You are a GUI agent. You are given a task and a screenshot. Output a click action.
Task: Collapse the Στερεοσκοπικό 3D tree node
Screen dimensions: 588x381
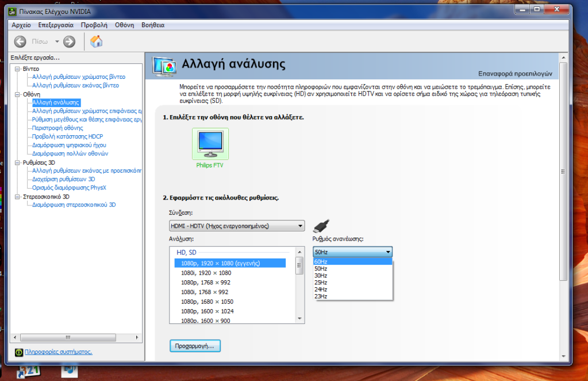click(x=17, y=197)
